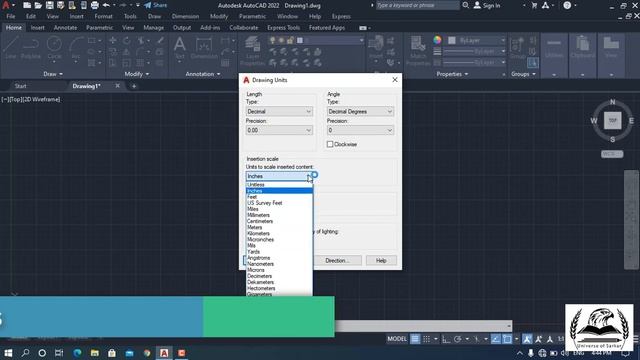Viewport: 640px width, 360px height.
Task: Expand the Modify panel flyout
Action: tap(137, 74)
